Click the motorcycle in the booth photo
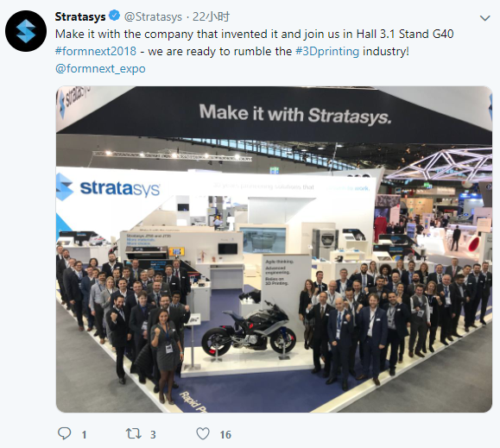Viewport: 500px width, 448px height. click(x=249, y=330)
